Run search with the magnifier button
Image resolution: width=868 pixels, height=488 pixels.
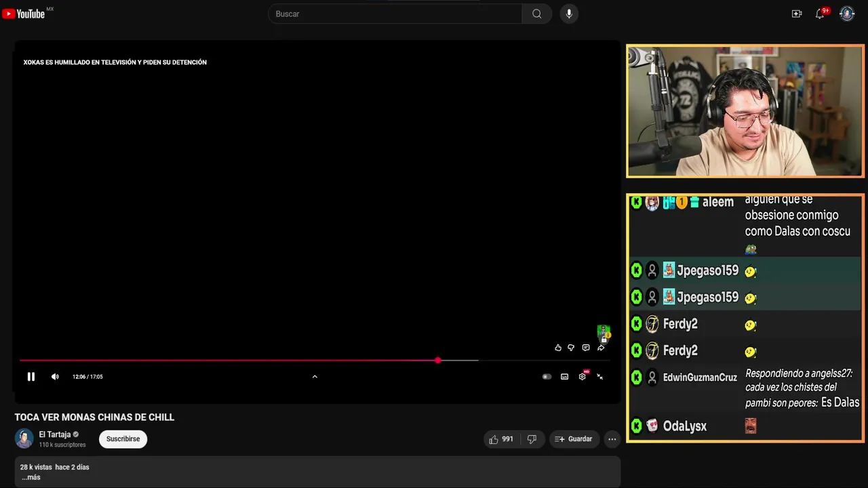coord(536,14)
